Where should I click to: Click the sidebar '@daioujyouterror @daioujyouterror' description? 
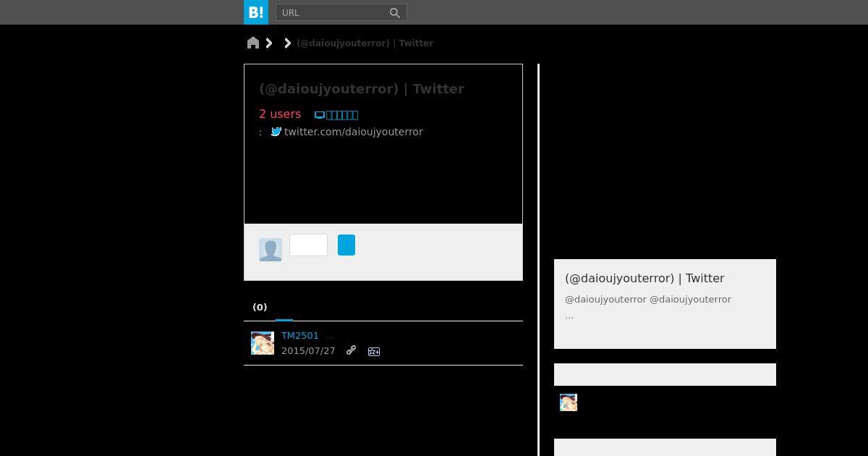(648, 299)
